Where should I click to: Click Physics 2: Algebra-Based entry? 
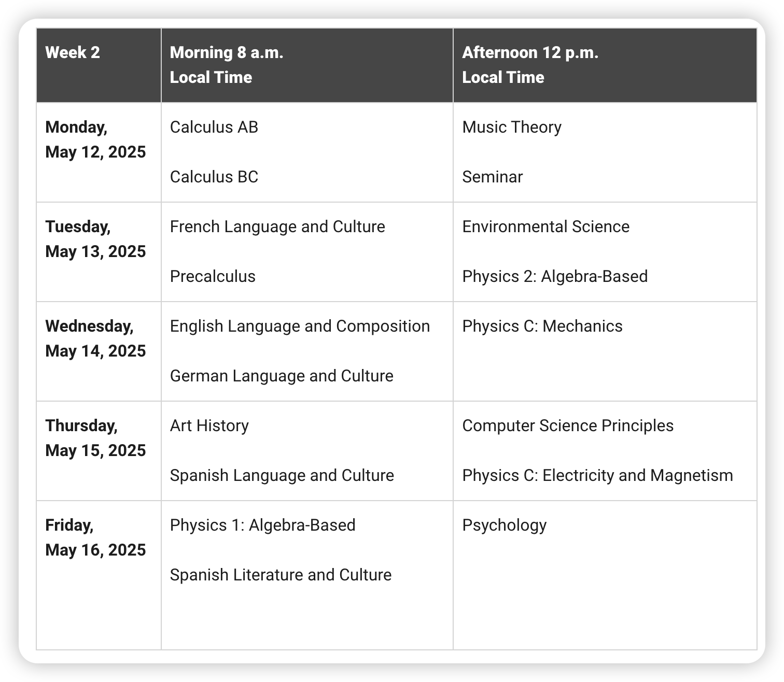tap(555, 277)
